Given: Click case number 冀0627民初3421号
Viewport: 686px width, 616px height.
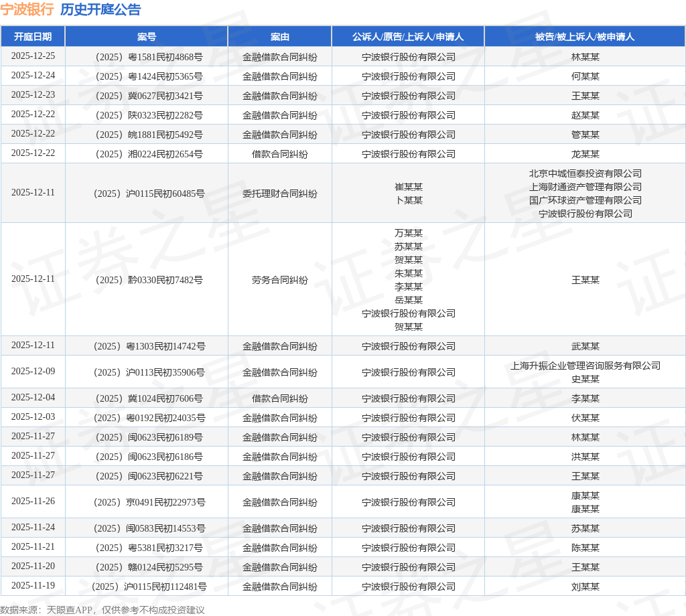Looking at the screenshot, I should (149, 96).
